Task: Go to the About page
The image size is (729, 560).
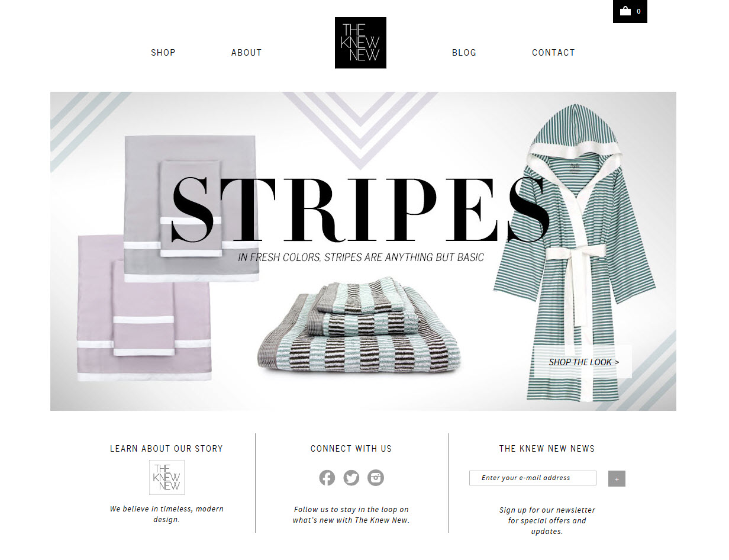Action: (246, 53)
